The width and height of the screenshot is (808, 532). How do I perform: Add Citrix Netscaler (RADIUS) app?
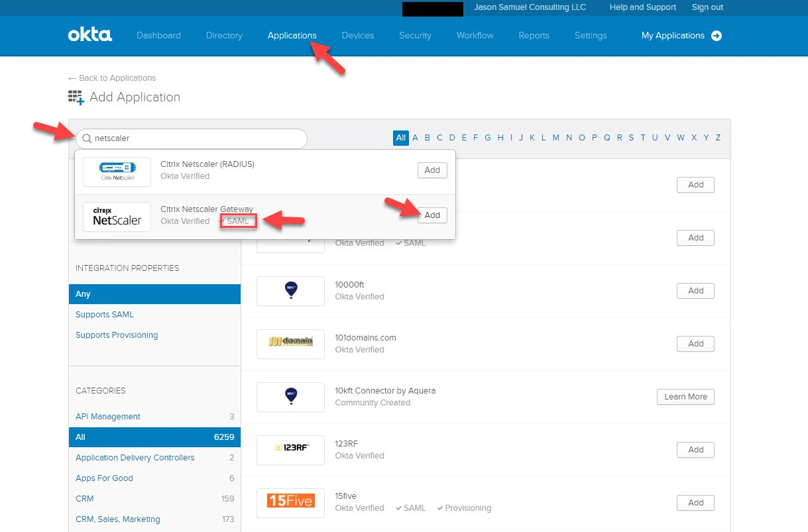(432, 170)
